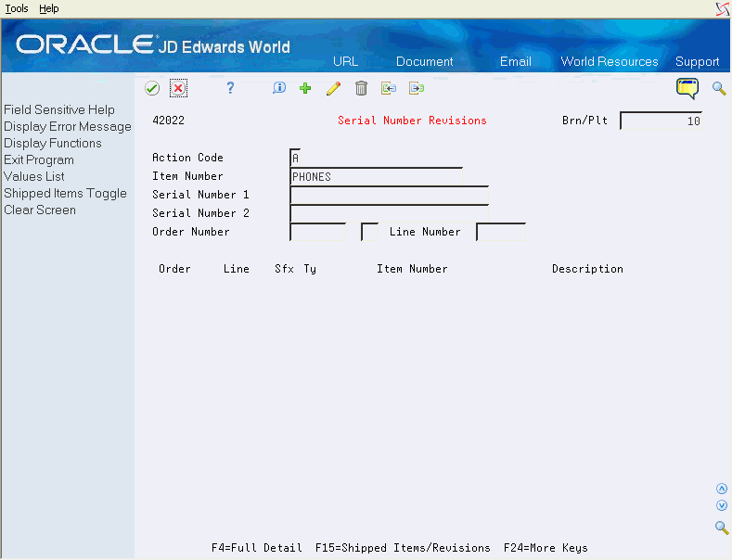Click the trash can Delete icon
732x560 pixels.
tap(361, 88)
